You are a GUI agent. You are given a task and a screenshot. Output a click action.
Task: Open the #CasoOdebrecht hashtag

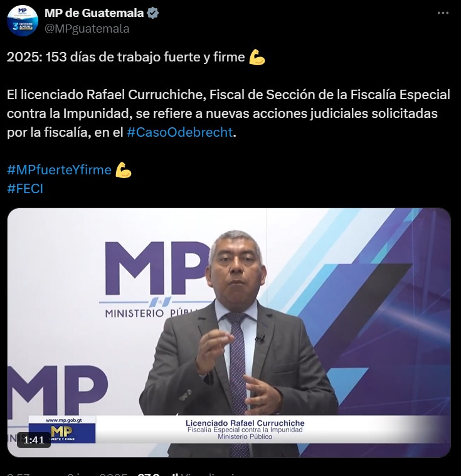180,132
